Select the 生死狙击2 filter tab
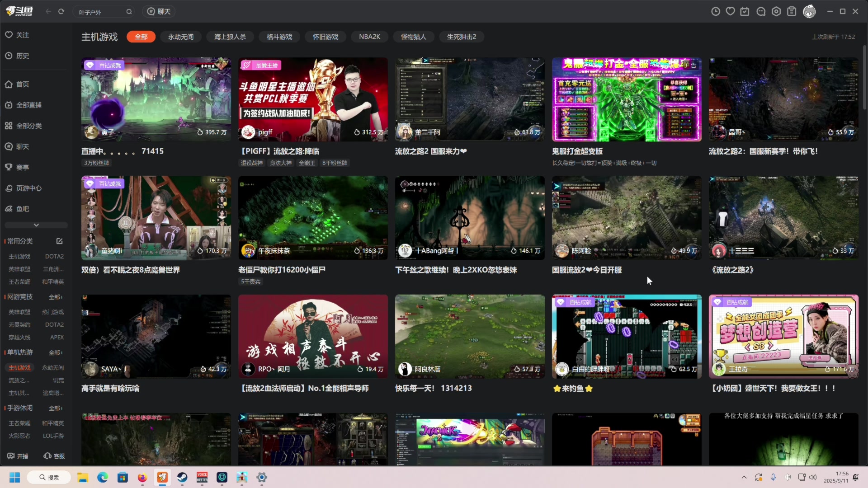868x488 pixels. (462, 37)
